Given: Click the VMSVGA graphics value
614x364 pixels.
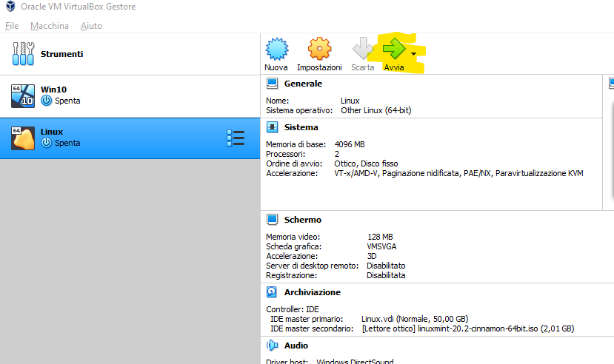Looking at the screenshot, I should (381, 246).
